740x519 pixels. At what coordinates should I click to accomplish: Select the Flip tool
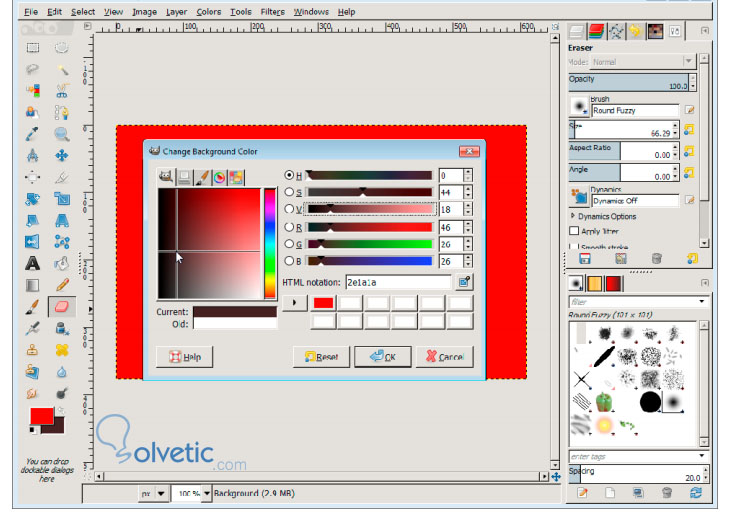click(33, 242)
